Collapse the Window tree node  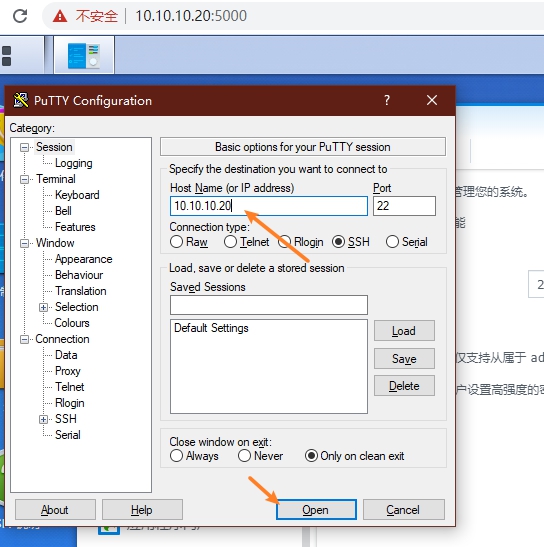point(24,243)
